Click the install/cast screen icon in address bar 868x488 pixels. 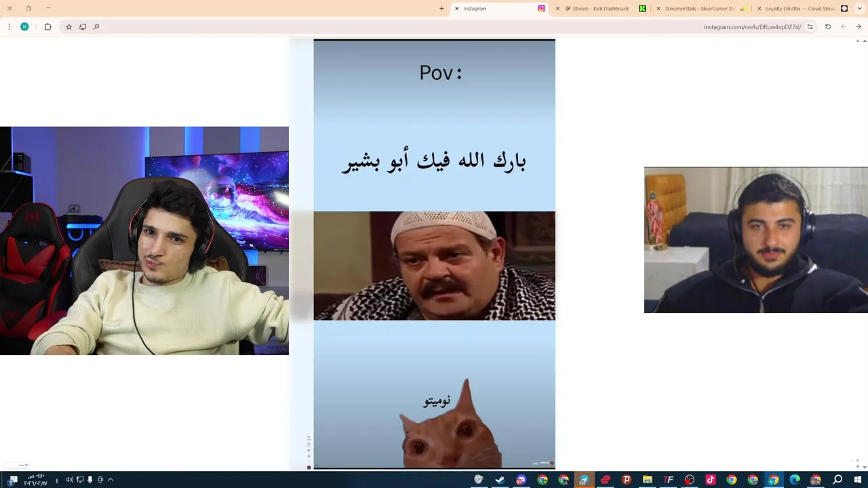(83, 27)
